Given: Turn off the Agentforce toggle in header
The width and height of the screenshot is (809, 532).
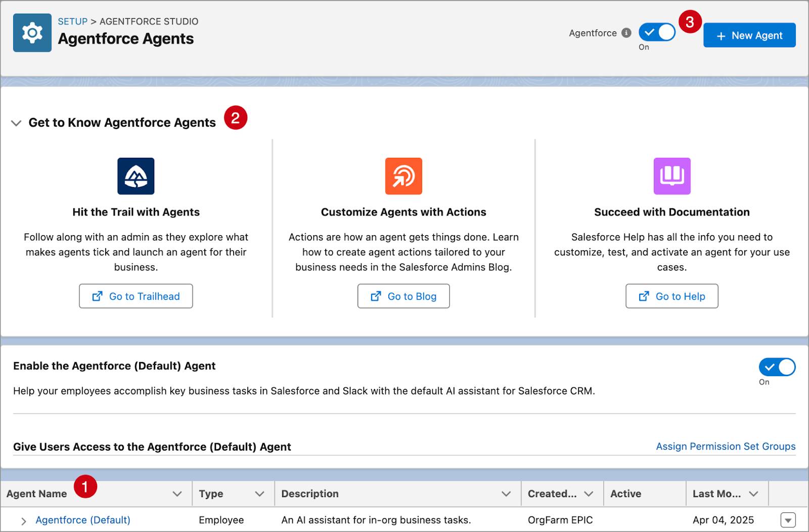Looking at the screenshot, I should [x=657, y=32].
